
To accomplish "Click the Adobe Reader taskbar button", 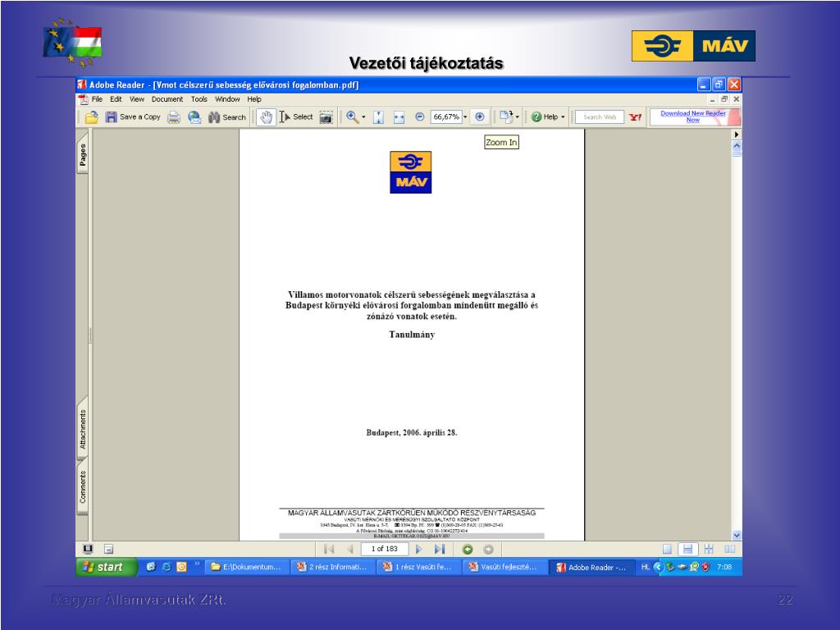I will pyautogui.click(x=591, y=567).
